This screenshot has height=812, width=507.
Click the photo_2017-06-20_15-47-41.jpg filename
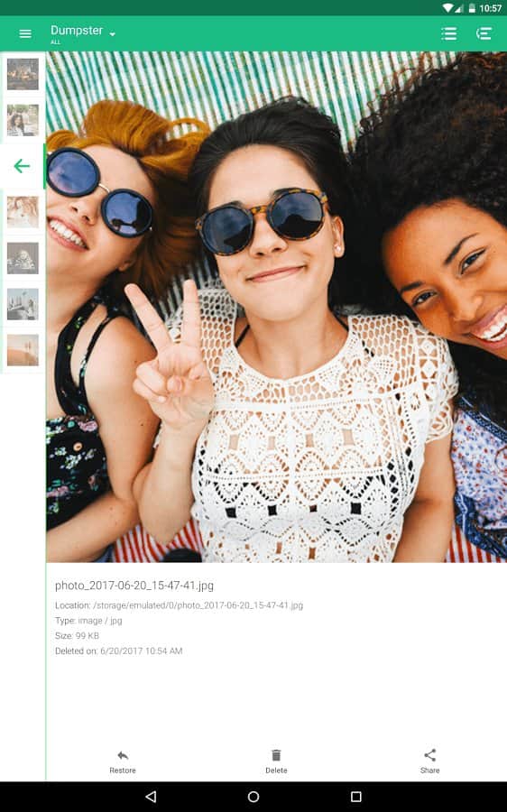134,586
